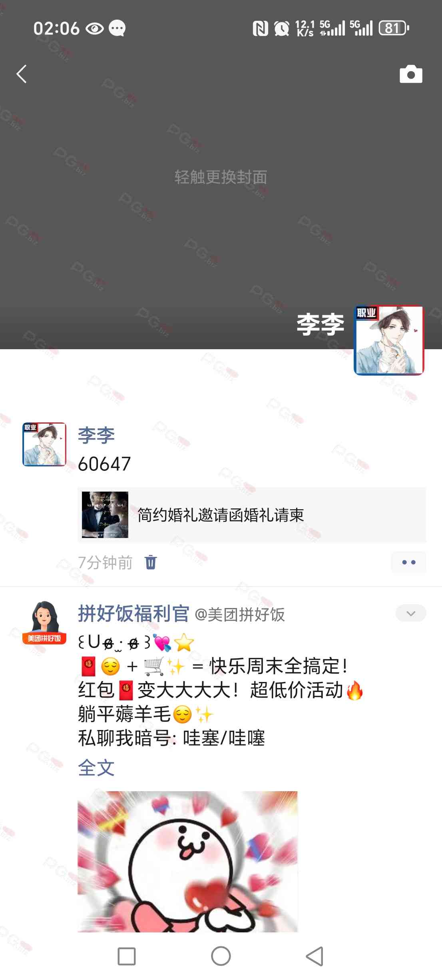
Task: Tap the Android recent apps square
Action: (127, 956)
